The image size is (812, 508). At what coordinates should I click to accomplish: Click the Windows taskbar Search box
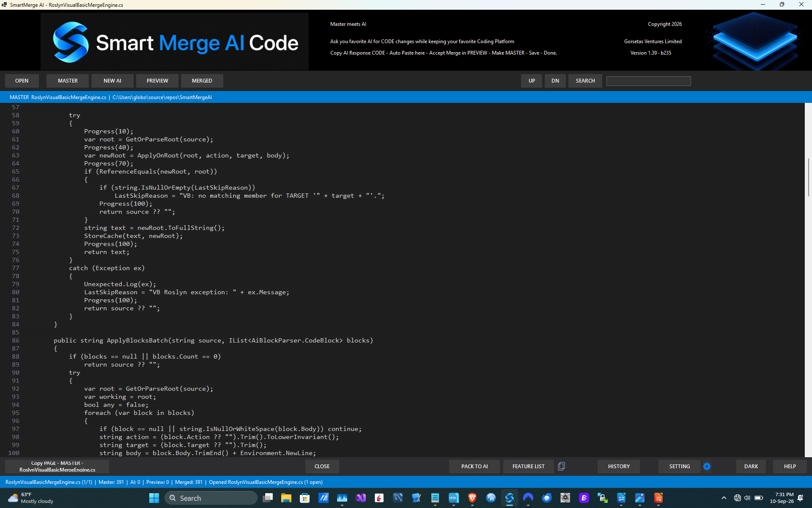211,498
